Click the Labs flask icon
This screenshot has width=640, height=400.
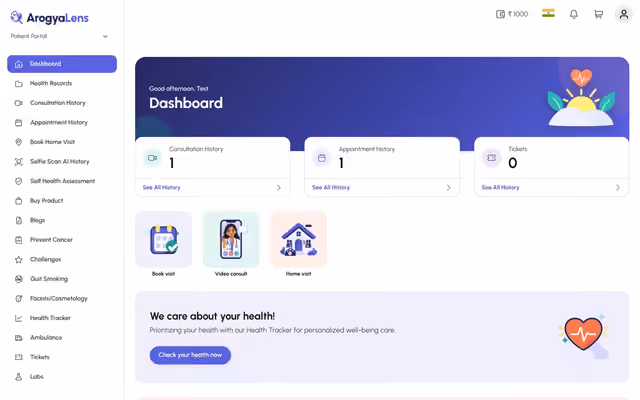coord(18,377)
